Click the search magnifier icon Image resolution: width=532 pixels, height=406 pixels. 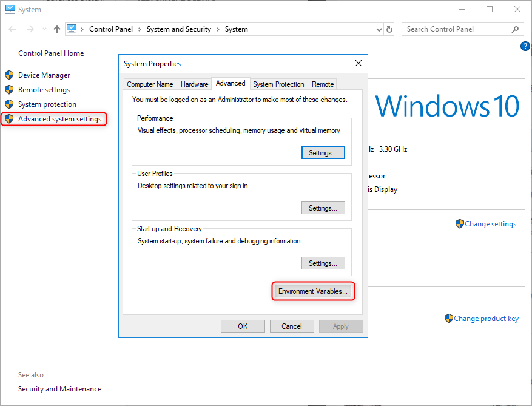click(x=515, y=29)
